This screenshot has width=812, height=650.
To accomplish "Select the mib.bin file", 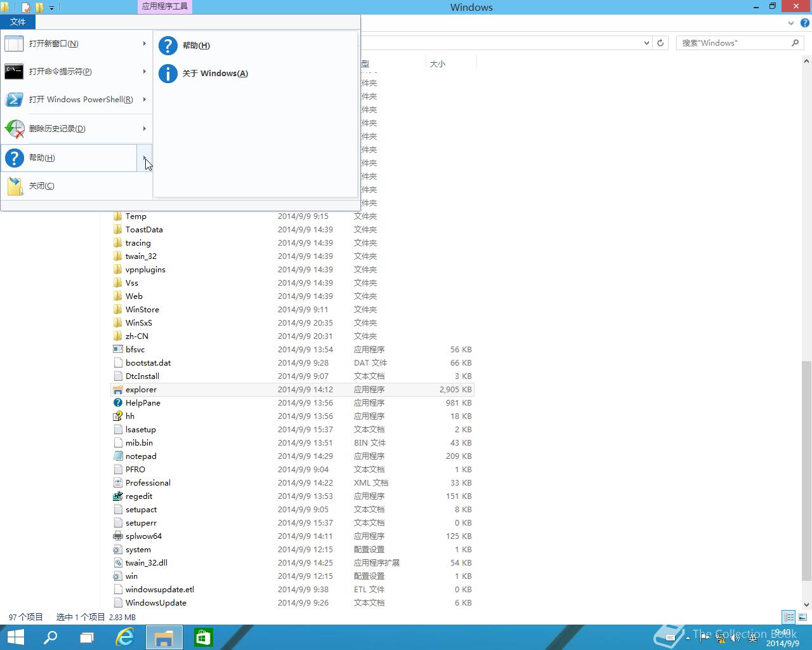I will pyautogui.click(x=292, y=443).
